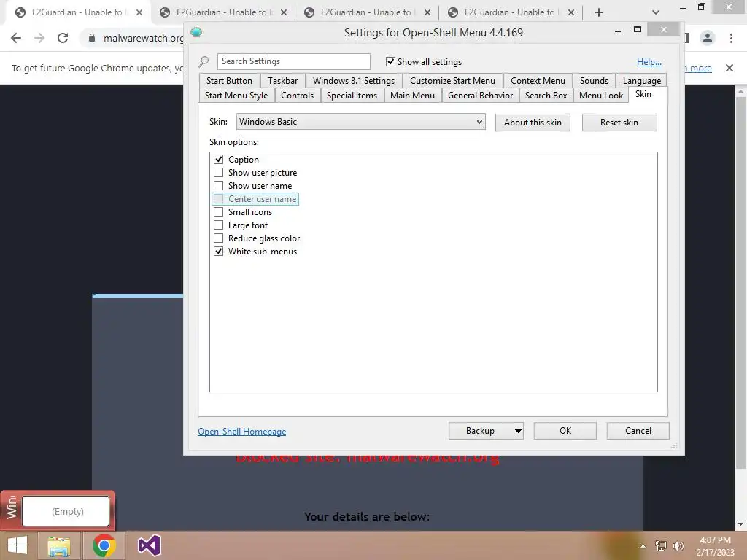747x560 pixels.
Task: Enable Large font option
Action: (x=218, y=225)
